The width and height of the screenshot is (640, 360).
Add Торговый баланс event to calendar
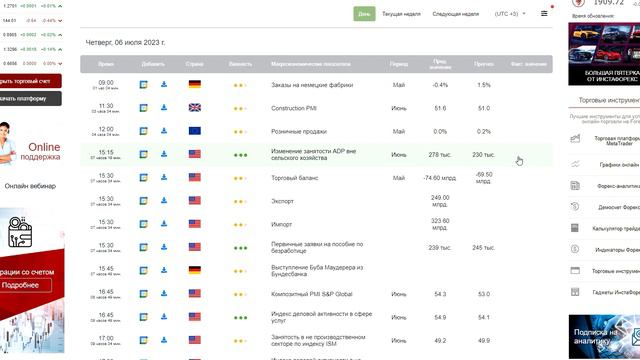pyautogui.click(x=143, y=178)
